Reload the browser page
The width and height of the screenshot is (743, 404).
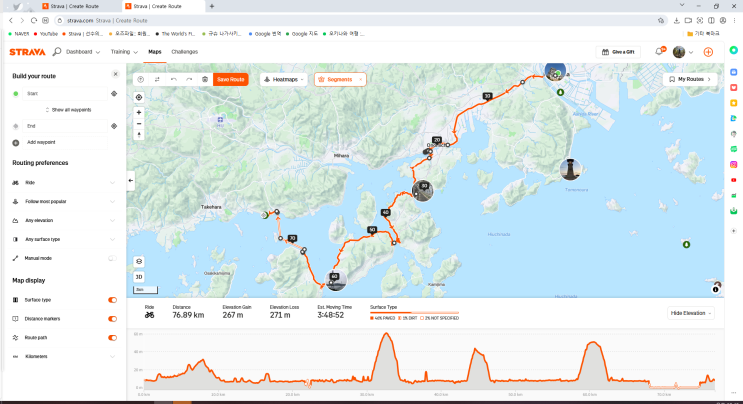[x=34, y=20]
